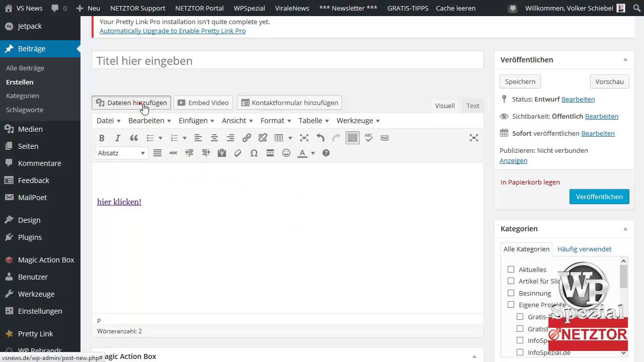Run the spell checker
644x362 pixels.
[x=369, y=138]
